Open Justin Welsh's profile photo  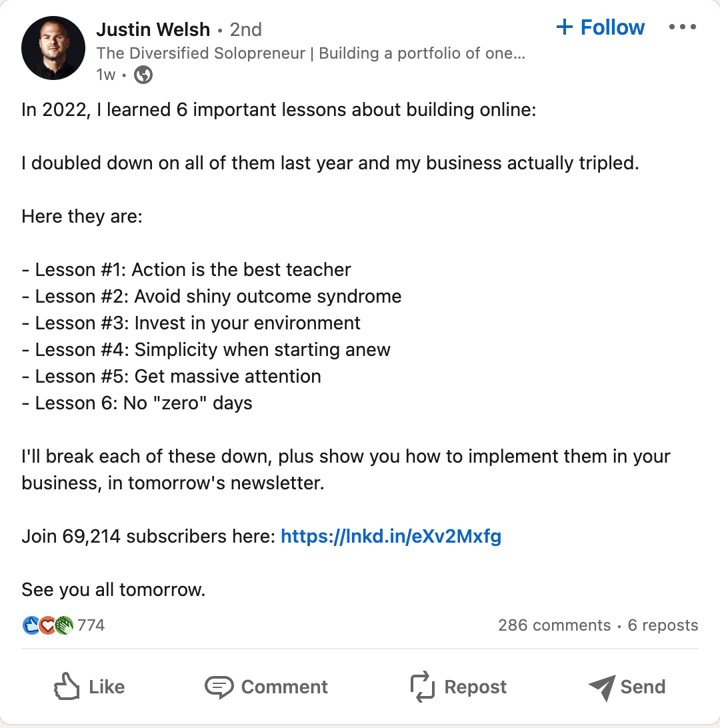point(53,47)
